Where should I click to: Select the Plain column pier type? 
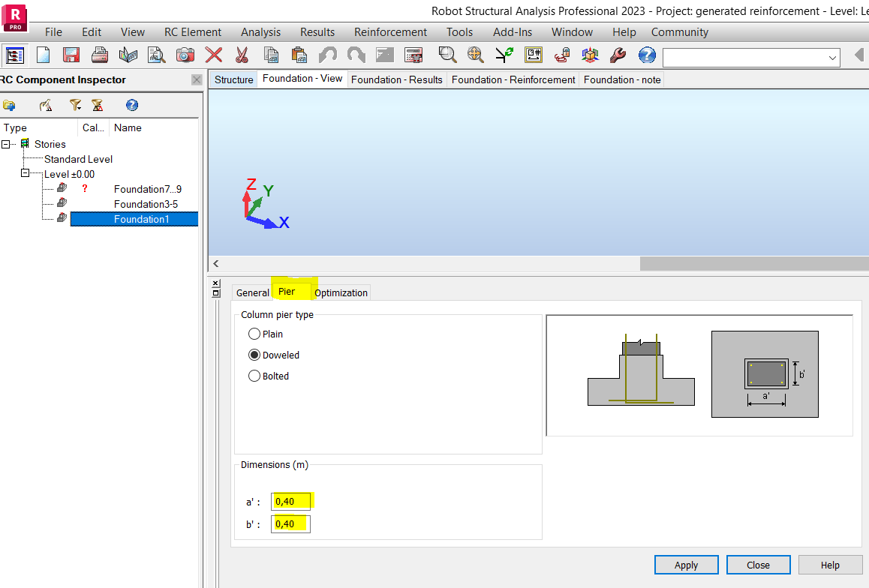254,334
